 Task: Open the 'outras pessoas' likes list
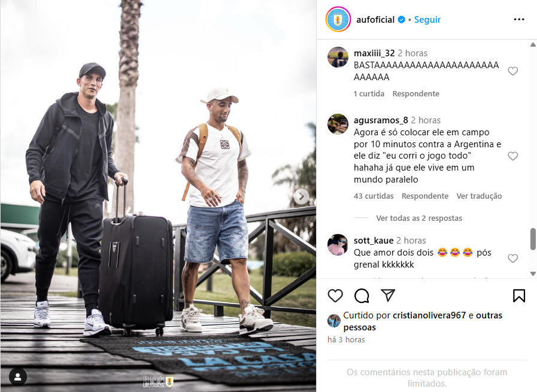[423, 321]
